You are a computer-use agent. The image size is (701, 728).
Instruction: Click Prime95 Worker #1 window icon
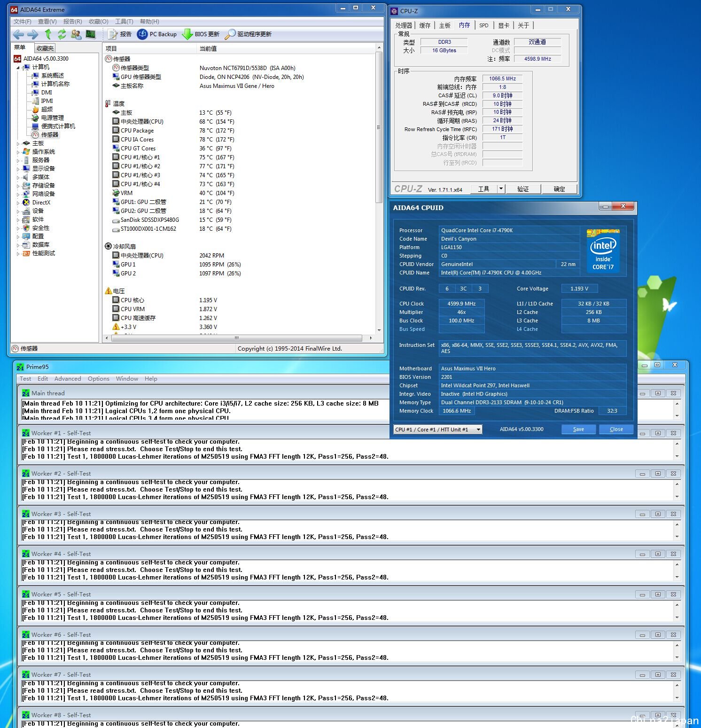[x=26, y=433]
